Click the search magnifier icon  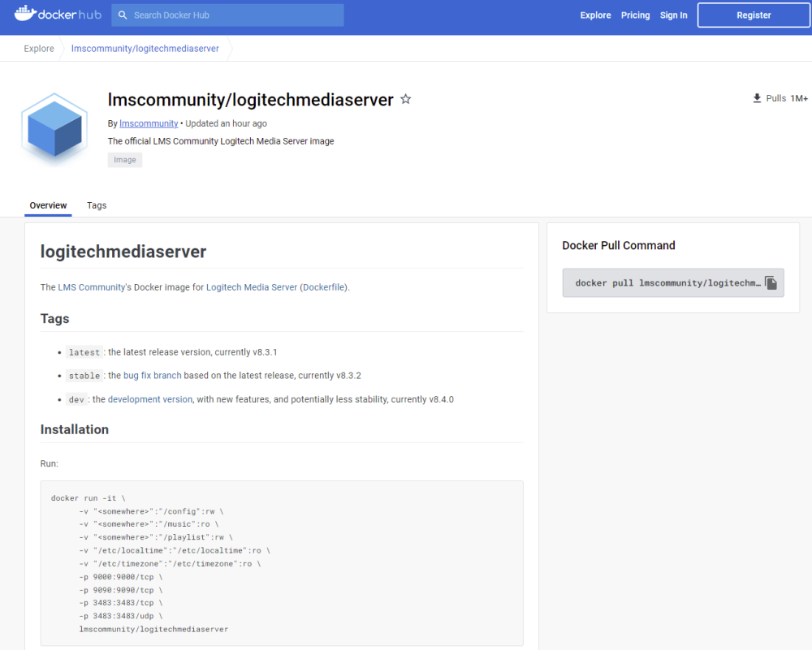tap(123, 15)
